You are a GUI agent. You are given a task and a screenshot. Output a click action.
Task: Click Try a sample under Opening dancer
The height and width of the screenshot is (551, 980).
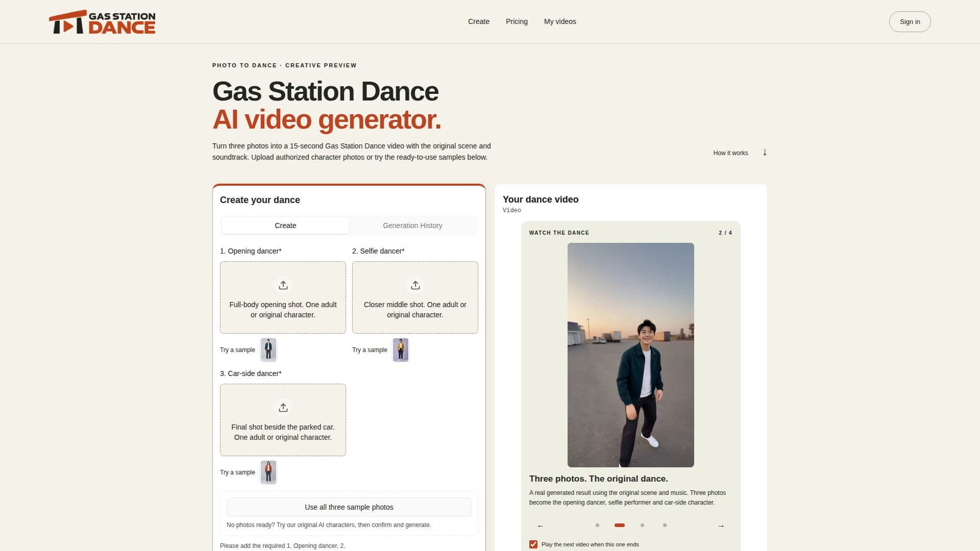237,350
